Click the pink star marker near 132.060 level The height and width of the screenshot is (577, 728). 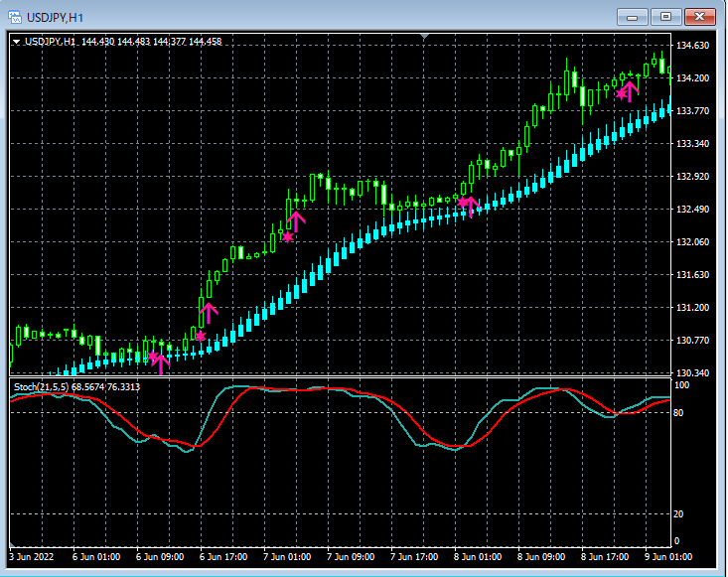[x=288, y=237]
